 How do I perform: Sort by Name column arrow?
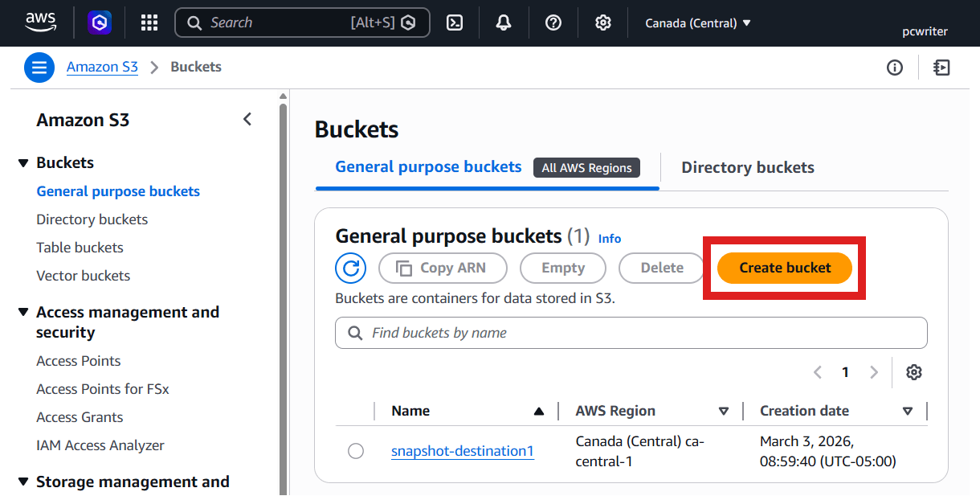539,412
